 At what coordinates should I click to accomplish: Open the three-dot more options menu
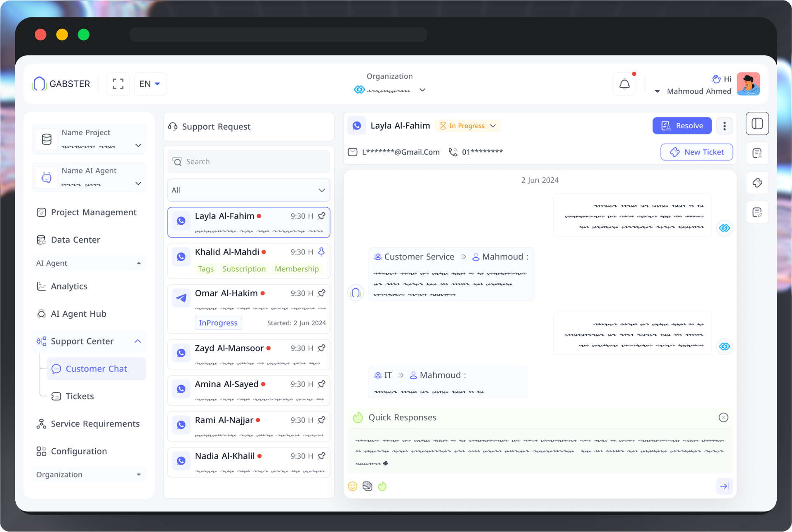[724, 126]
